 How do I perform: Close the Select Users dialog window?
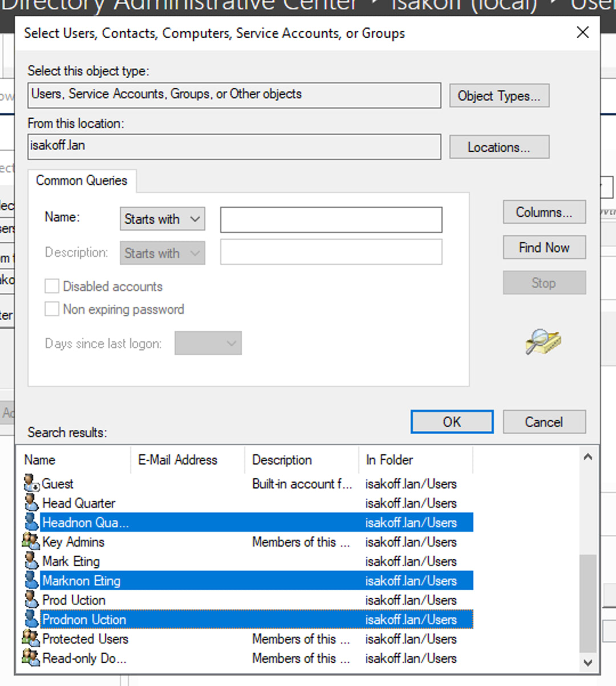click(x=582, y=33)
